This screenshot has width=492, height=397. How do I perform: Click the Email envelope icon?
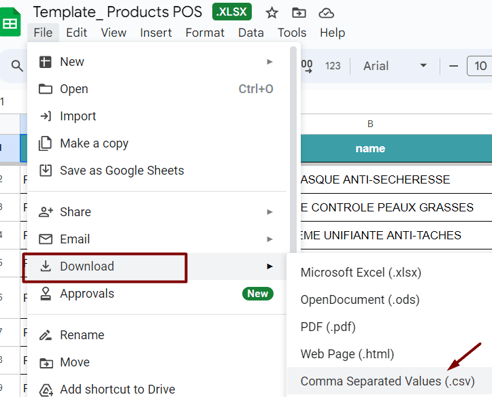coord(45,239)
